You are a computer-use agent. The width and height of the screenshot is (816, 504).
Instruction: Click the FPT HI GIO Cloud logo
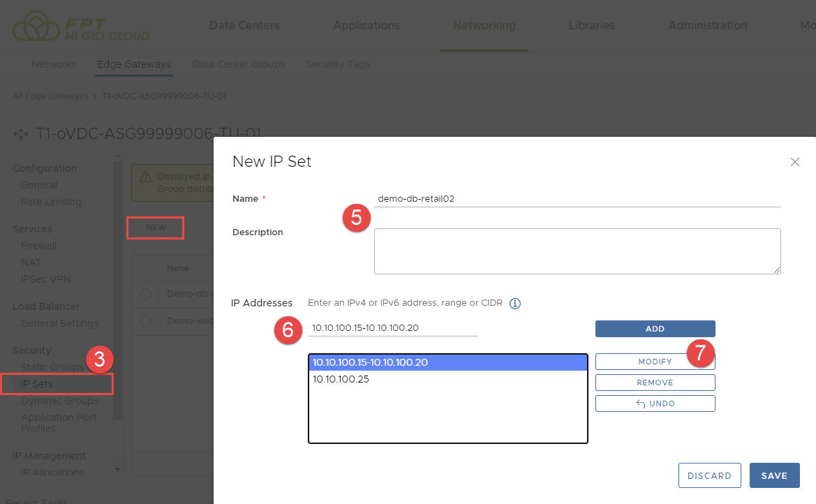[81, 27]
